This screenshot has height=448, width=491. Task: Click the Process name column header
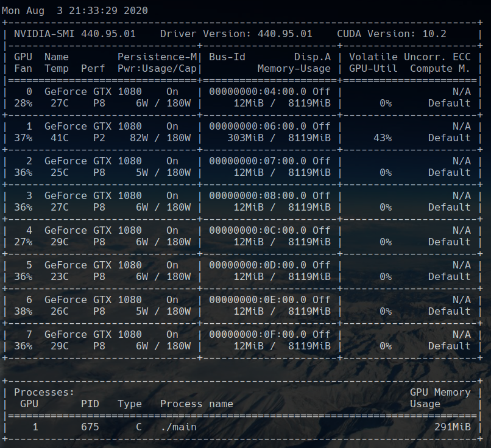(197, 404)
